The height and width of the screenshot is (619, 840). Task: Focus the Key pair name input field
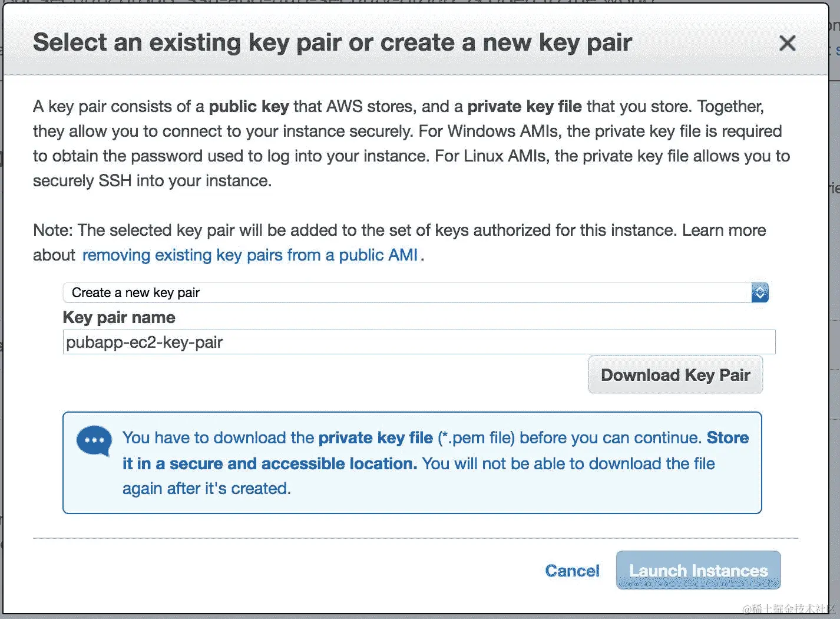419,342
